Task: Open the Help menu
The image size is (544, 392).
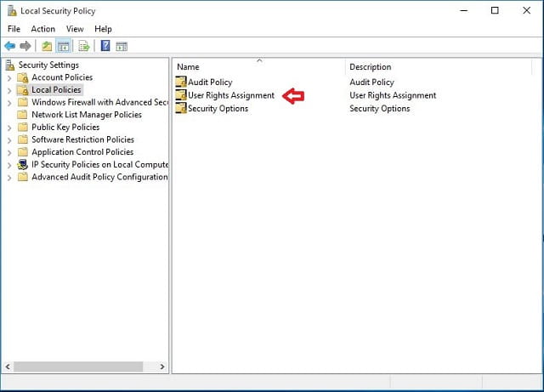Action: click(x=103, y=29)
